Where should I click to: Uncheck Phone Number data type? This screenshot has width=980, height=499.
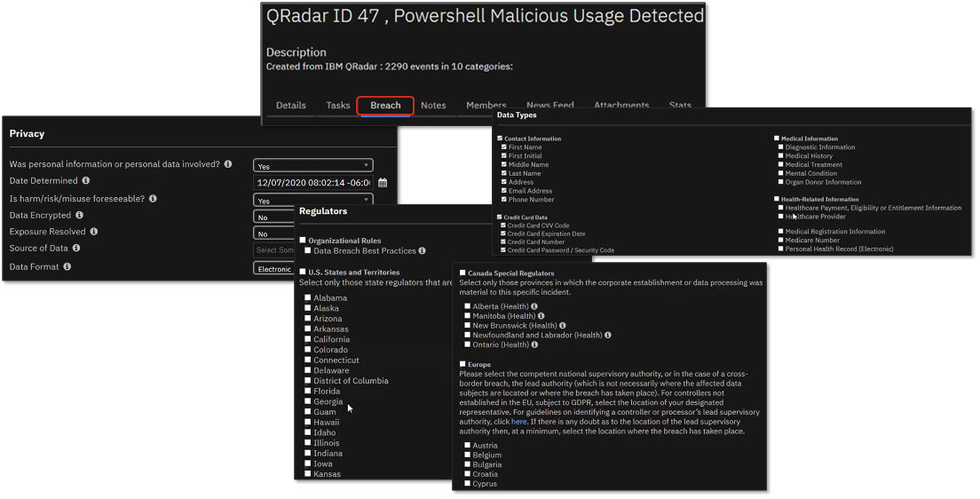click(x=503, y=200)
